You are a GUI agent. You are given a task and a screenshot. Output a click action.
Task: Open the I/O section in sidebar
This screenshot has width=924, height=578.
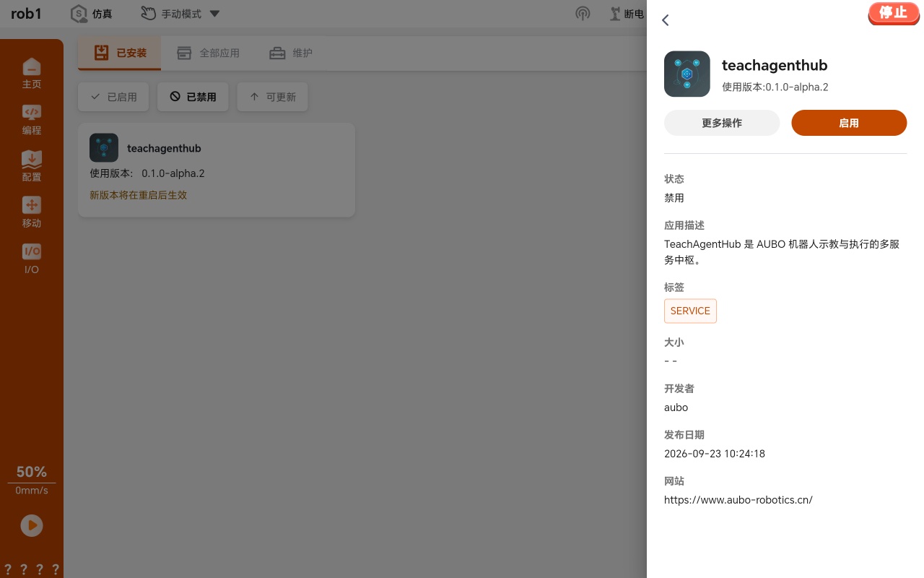[32, 259]
